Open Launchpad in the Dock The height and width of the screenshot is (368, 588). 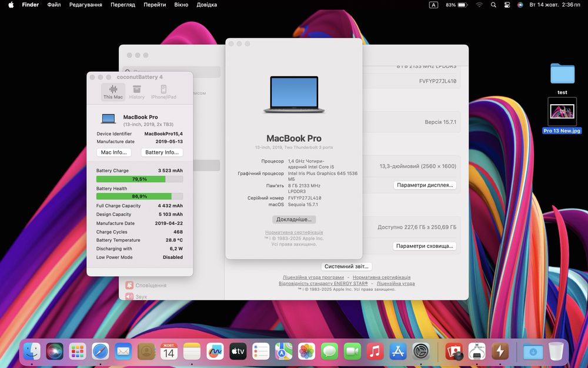[78, 352]
